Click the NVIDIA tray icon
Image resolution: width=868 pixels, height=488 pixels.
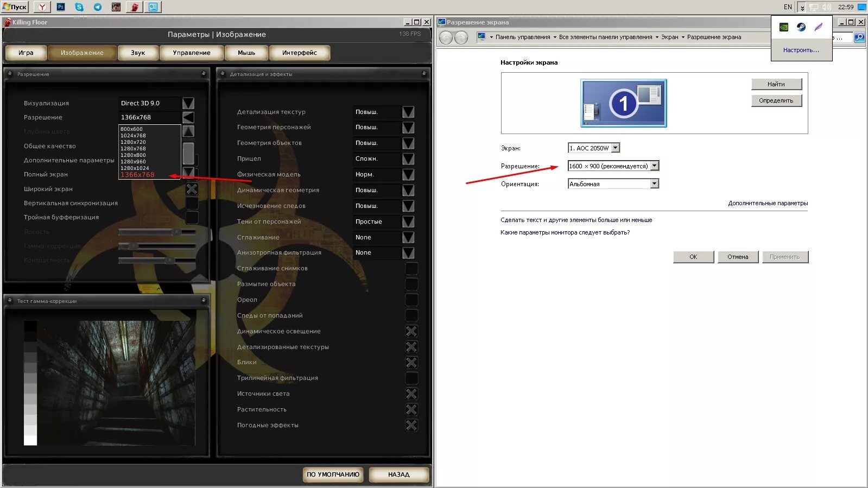pyautogui.click(x=784, y=27)
